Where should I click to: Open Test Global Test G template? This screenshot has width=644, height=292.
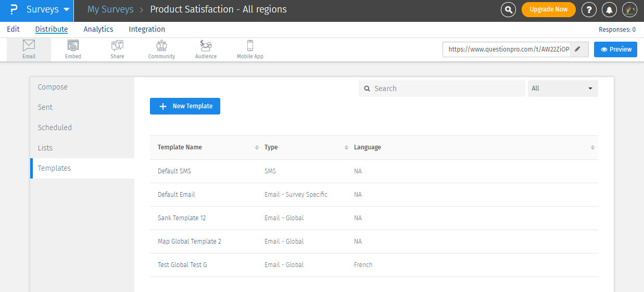point(182,264)
